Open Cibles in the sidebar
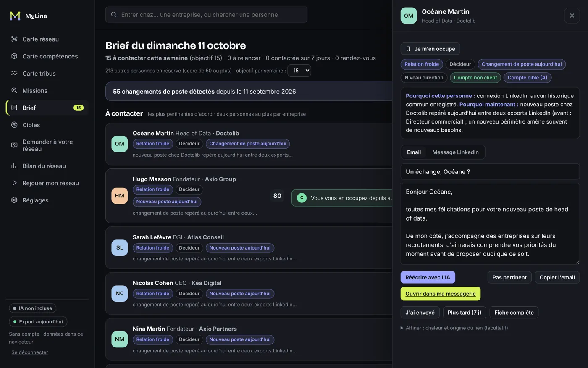This screenshot has height=368, width=588. pos(47,125)
